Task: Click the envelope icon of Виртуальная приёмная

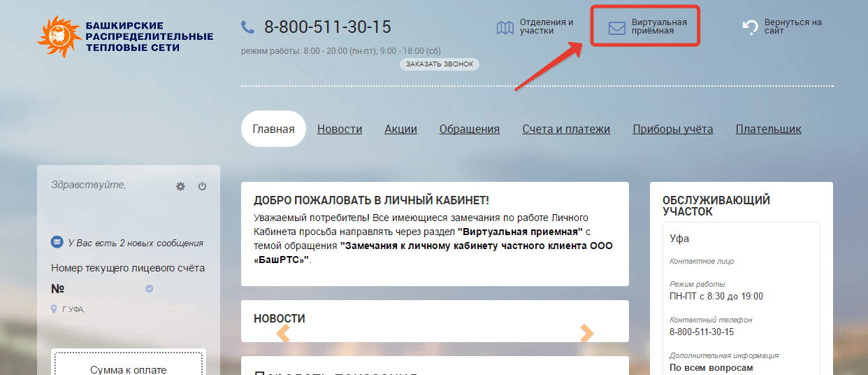Action: tap(616, 28)
